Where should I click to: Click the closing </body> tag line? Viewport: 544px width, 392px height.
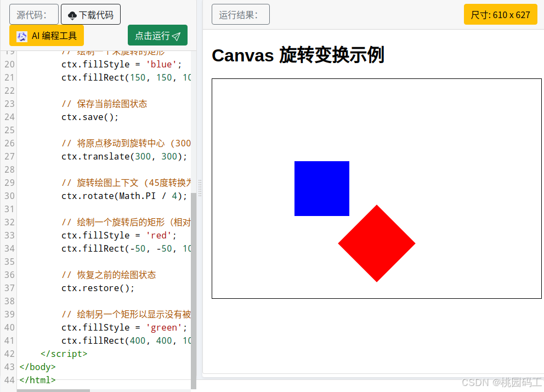point(37,367)
